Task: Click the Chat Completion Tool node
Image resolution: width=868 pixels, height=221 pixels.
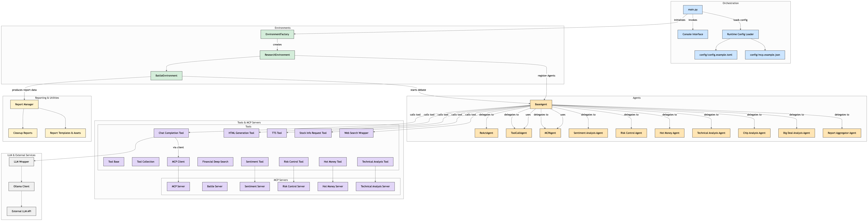Action: 171,133
